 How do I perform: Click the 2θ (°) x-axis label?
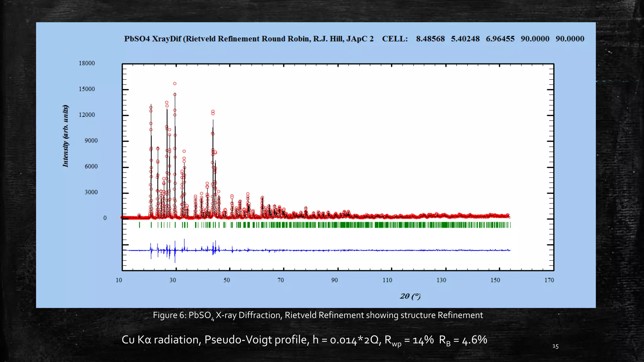tap(410, 296)
